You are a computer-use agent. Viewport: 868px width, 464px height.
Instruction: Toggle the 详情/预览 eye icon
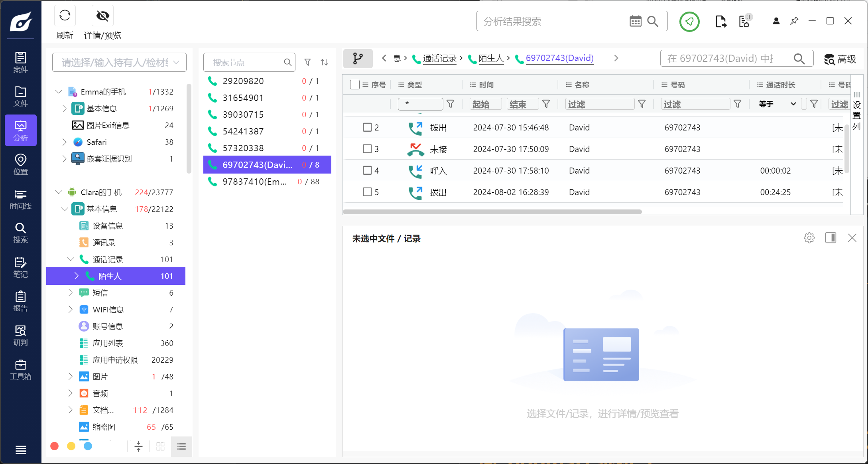point(102,16)
